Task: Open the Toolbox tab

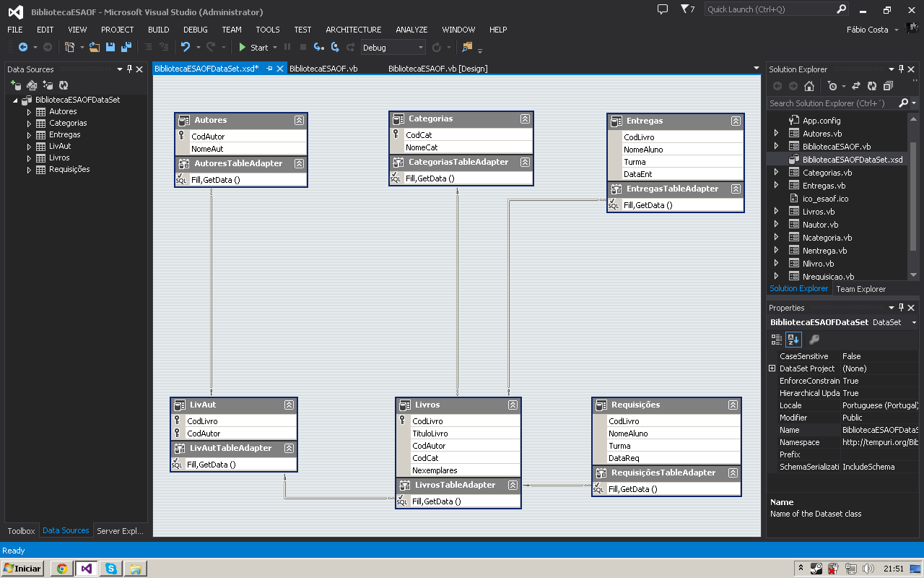Action: point(21,530)
